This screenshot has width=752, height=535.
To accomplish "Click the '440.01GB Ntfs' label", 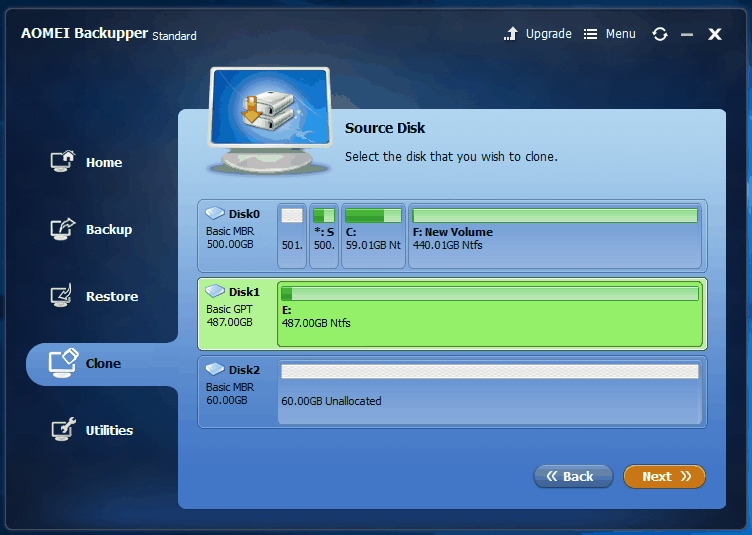I will (x=447, y=245).
